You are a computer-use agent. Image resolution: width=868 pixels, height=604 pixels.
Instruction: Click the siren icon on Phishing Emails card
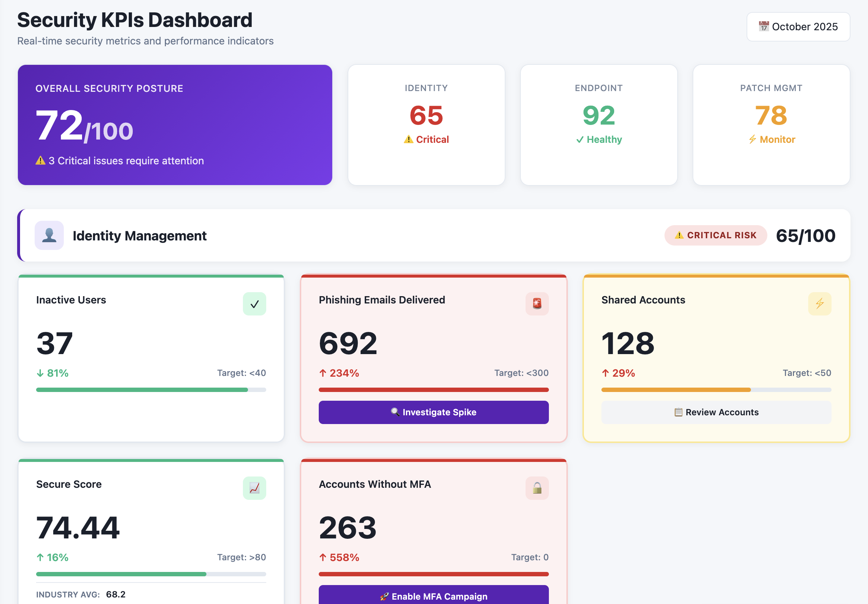(x=537, y=304)
